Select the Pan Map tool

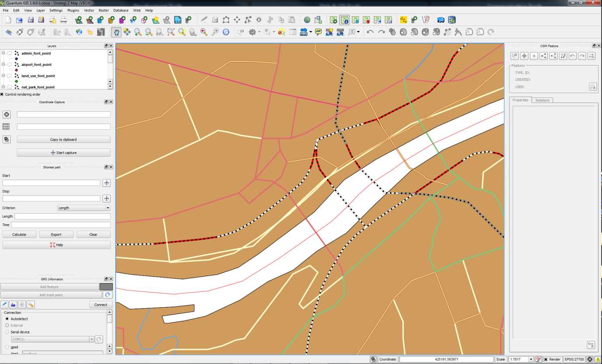click(x=117, y=32)
